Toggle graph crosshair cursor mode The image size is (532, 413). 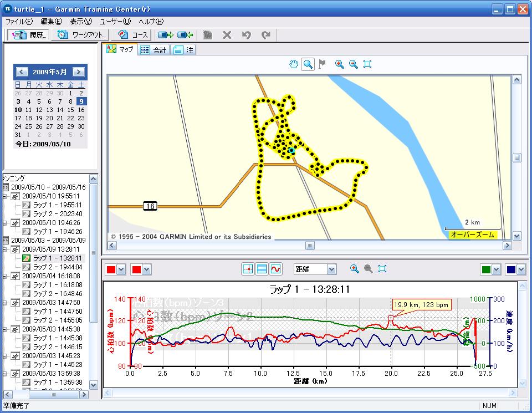(248, 269)
